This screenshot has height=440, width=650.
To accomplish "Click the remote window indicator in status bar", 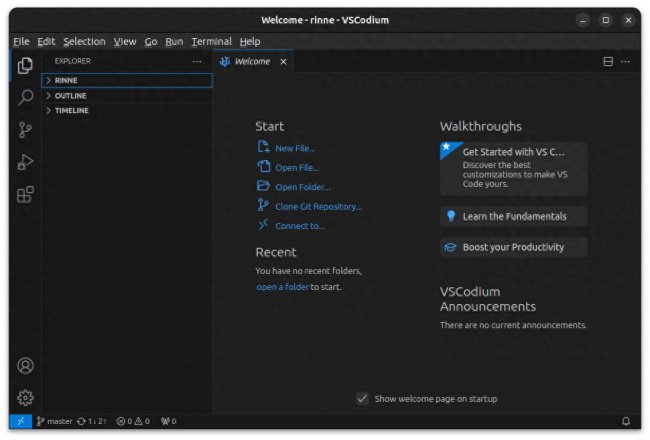I will pos(21,421).
